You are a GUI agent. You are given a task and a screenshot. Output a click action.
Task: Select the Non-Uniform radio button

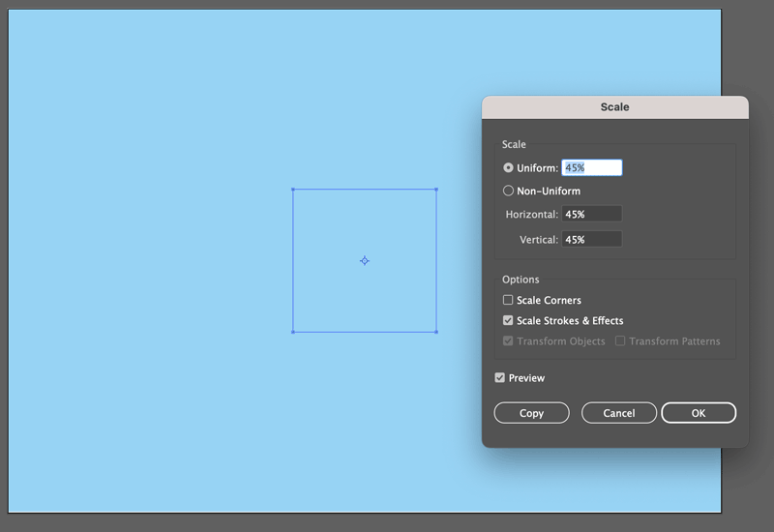click(x=508, y=191)
